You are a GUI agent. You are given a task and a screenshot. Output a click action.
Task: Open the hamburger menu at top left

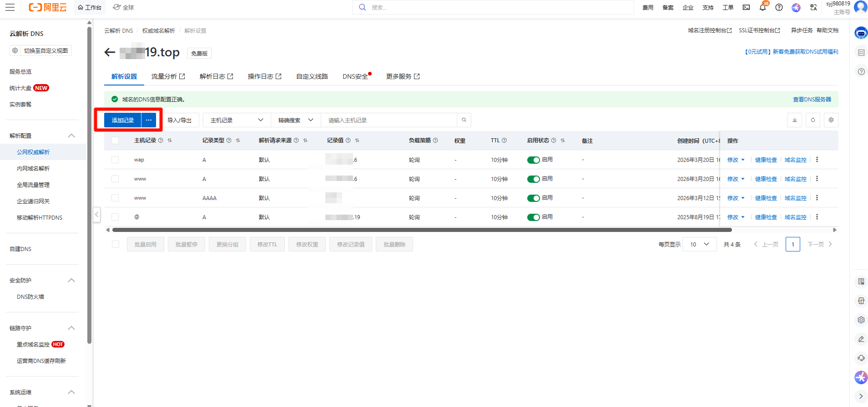pos(10,8)
